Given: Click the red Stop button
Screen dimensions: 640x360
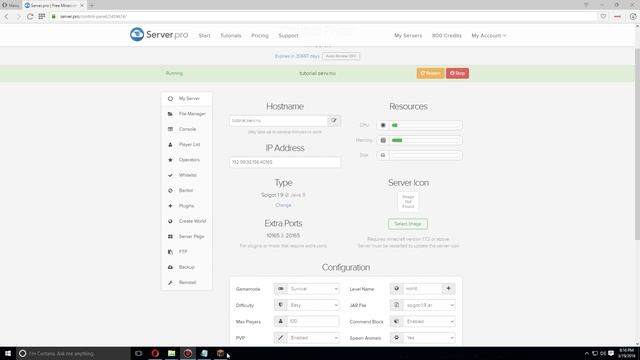Looking at the screenshot, I should tap(457, 73).
